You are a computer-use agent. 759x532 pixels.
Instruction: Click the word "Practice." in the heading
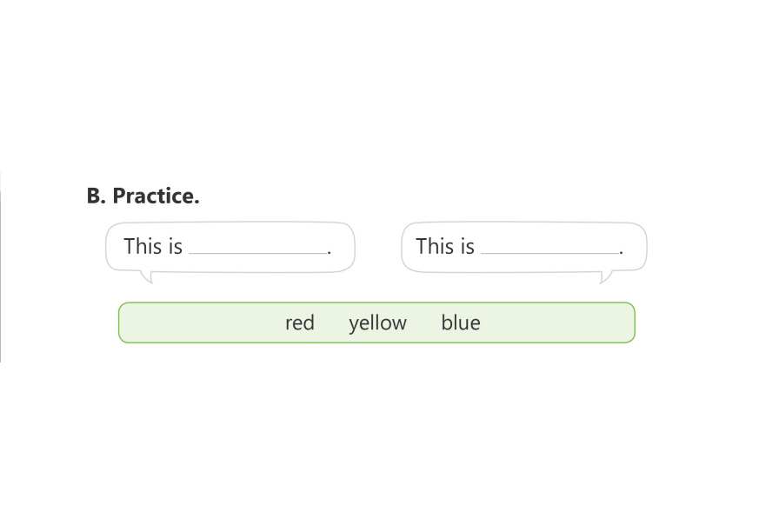pyautogui.click(x=156, y=196)
